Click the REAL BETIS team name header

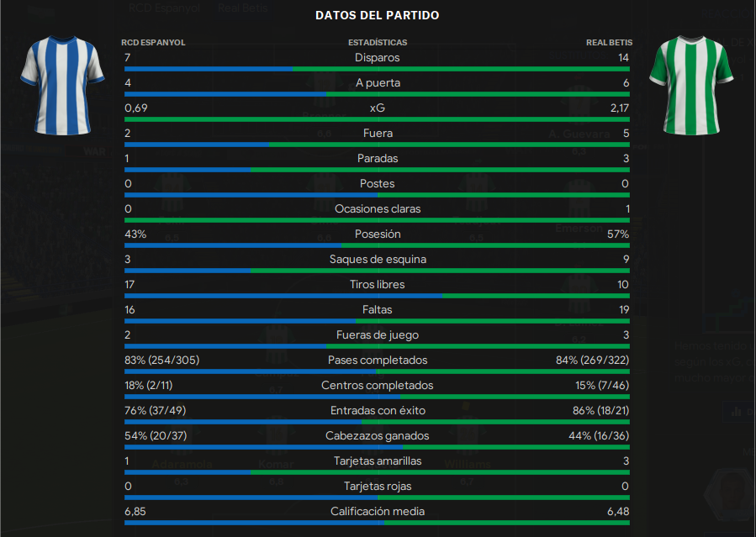click(609, 42)
